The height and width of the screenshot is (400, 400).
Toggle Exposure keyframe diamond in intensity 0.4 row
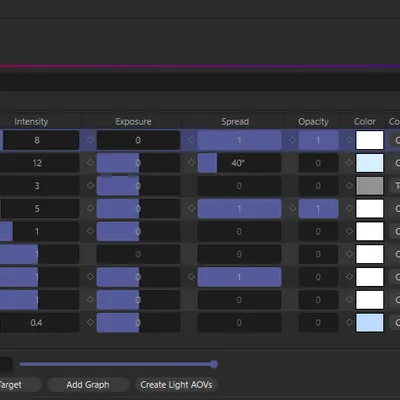tap(90, 322)
